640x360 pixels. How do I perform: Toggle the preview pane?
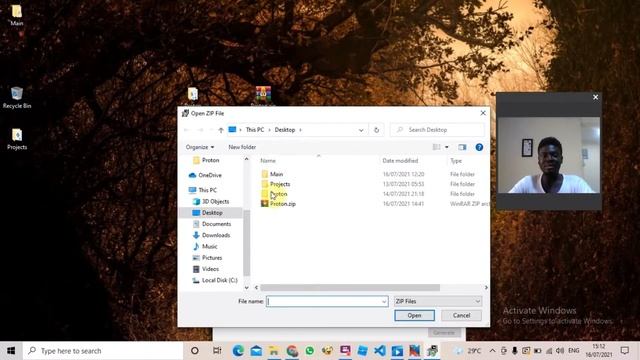pos(462,147)
